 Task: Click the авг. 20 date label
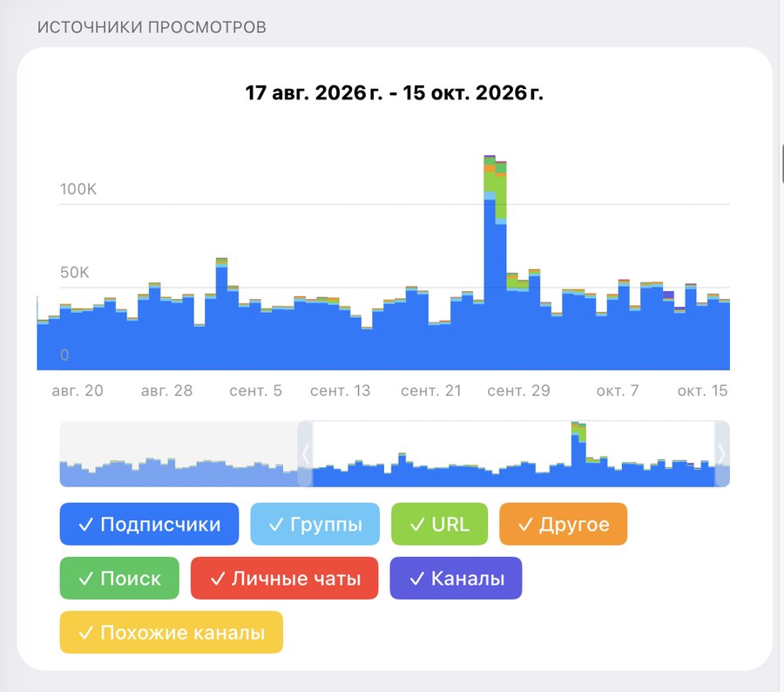(x=78, y=390)
